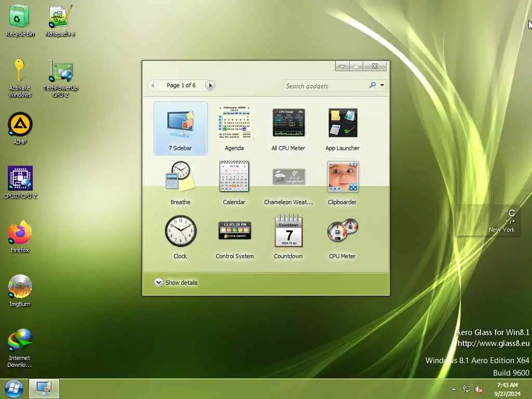
Task: Click the network tray icon
Action: [467, 389]
